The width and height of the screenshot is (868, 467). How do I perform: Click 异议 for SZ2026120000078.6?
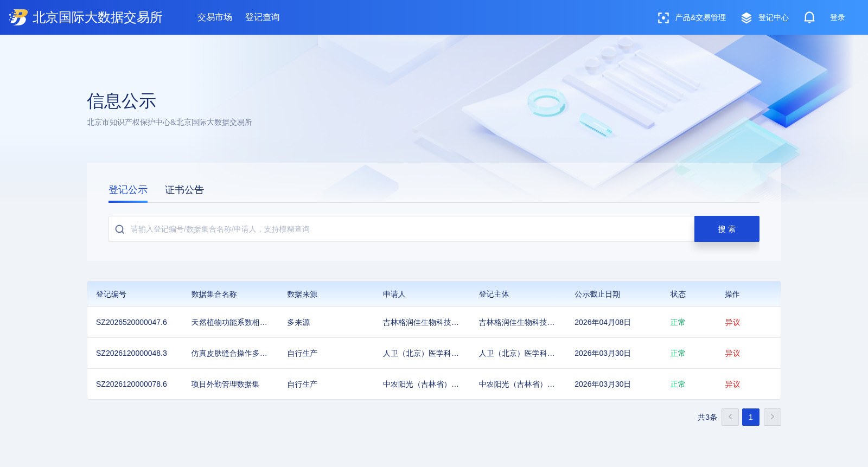pos(732,384)
